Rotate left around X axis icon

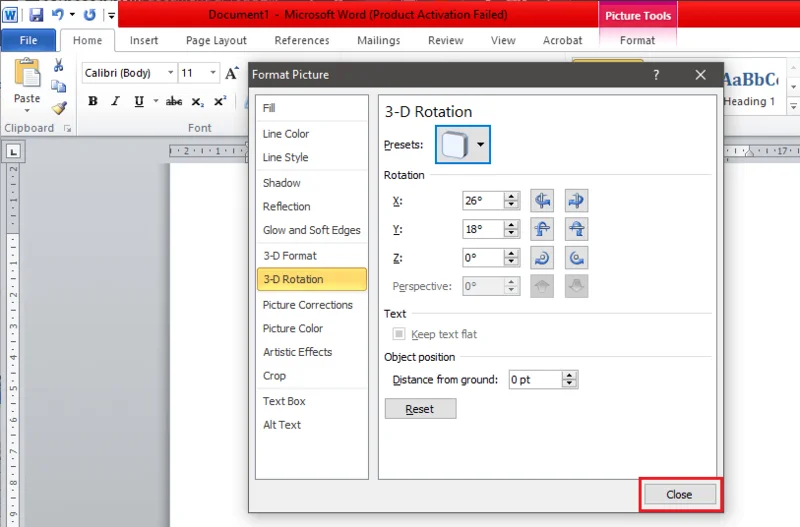coord(542,200)
